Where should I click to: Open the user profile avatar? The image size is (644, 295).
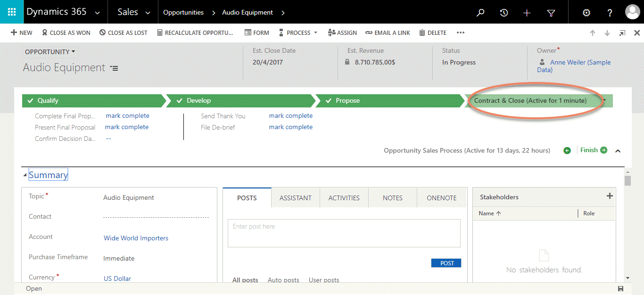tap(632, 12)
